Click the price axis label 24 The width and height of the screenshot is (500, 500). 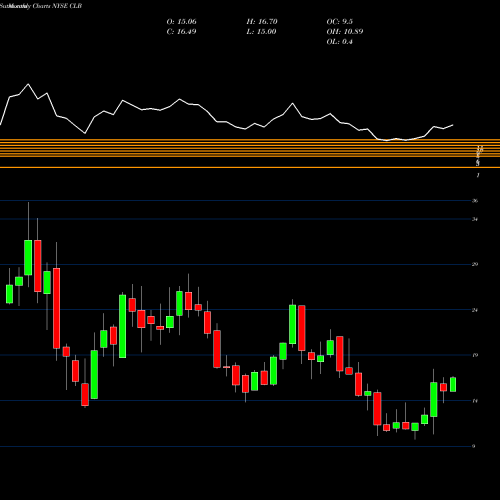coord(475,310)
